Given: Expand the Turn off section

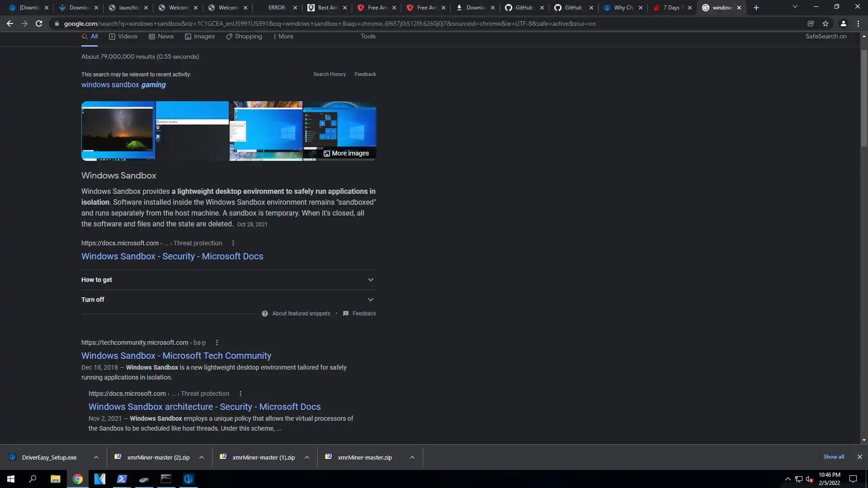Looking at the screenshot, I should tap(370, 300).
